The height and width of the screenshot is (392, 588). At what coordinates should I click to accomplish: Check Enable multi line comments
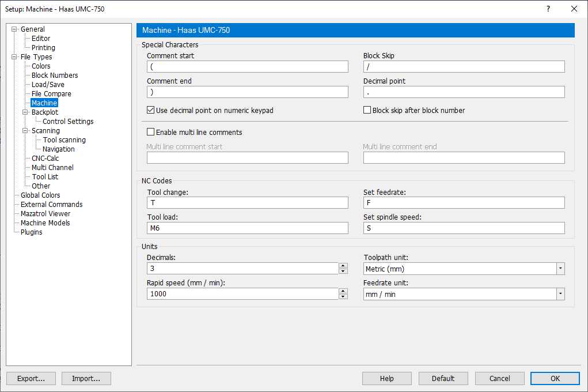point(151,132)
